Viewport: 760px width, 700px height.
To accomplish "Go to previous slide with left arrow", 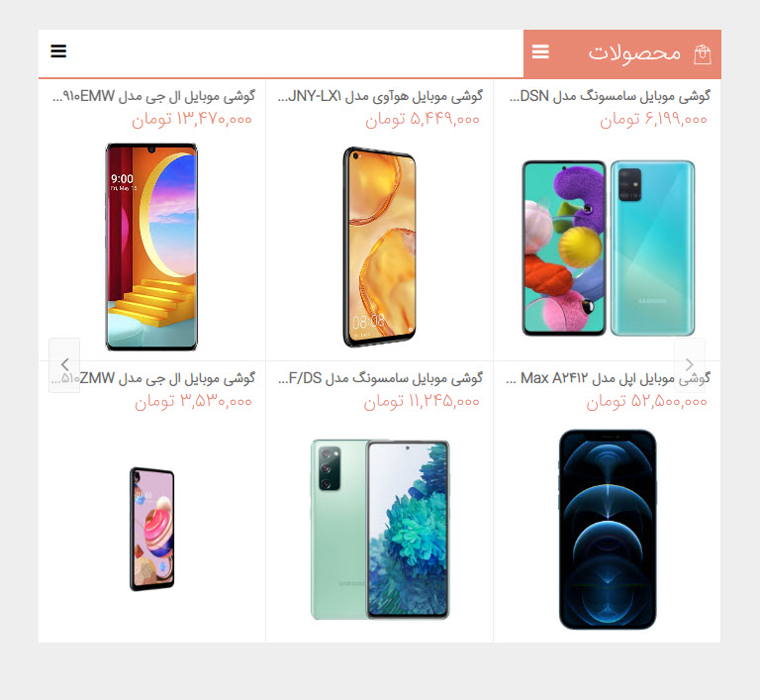I will [x=64, y=364].
